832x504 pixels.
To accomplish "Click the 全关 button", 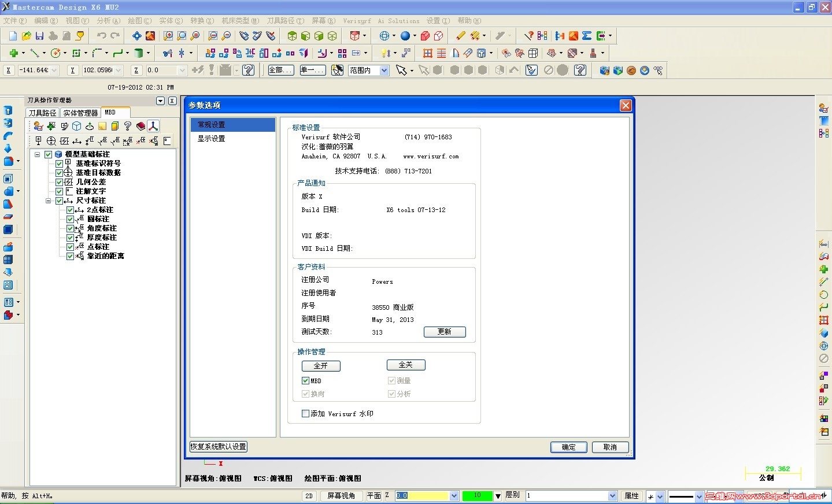I will click(x=406, y=365).
